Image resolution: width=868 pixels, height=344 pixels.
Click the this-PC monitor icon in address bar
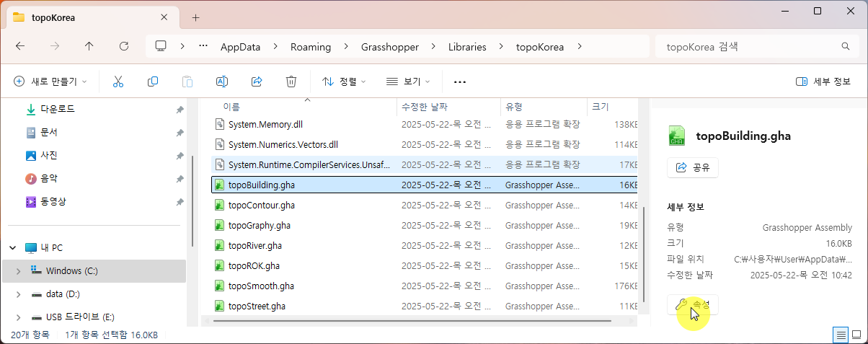coord(161,46)
